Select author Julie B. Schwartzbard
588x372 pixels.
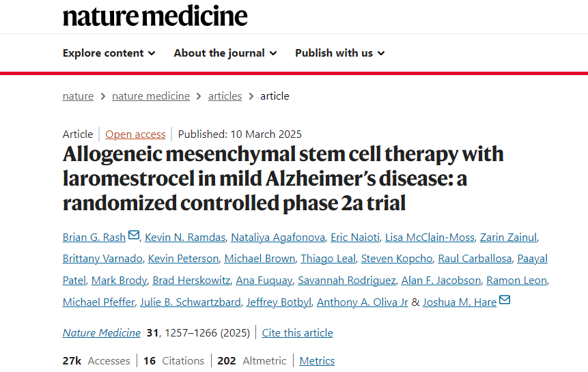click(x=190, y=302)
